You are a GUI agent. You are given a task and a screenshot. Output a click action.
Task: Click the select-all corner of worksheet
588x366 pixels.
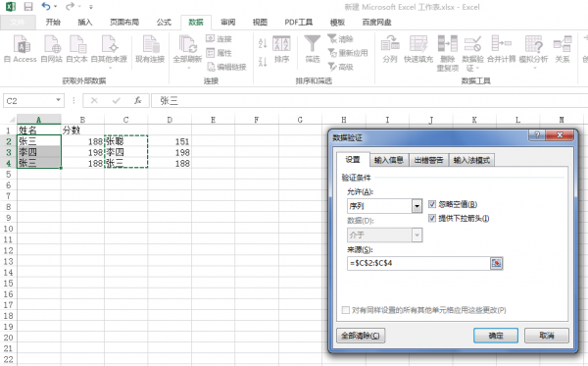[11, 120]
